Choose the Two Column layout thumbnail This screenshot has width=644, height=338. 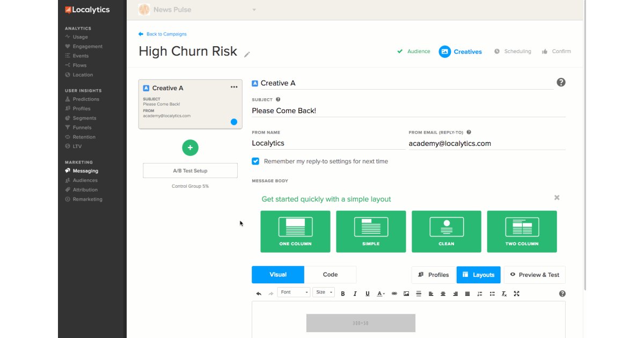[522, 231]
